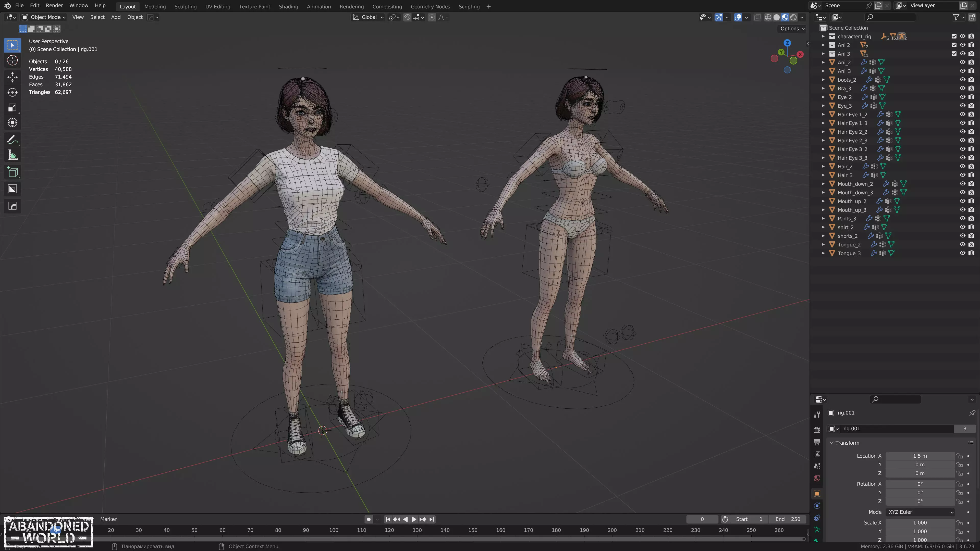Viewport: 980px width, 551px height.
Task: Click the Z axis on navigation gizmo
Action: (x=787, y=43)
